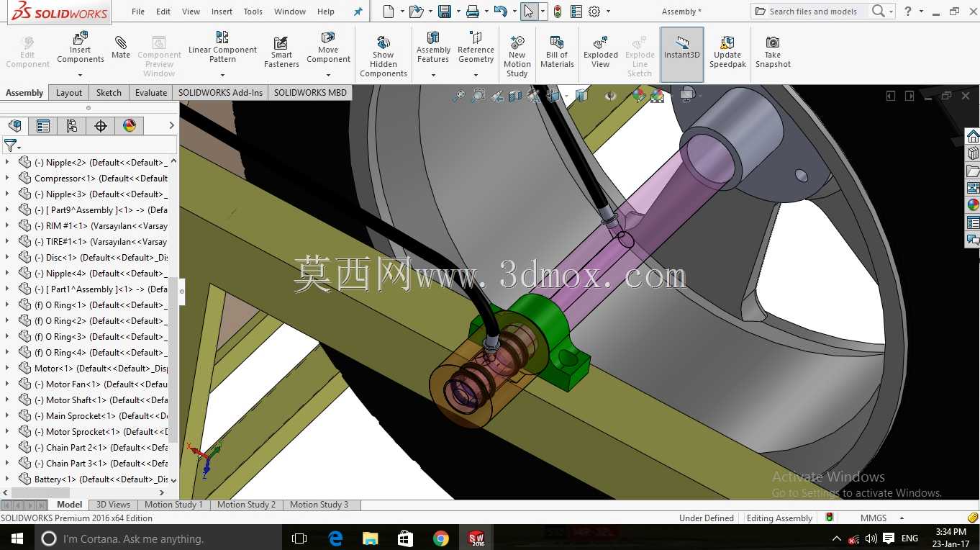Screen dimensions: 980x550
Task: Click the taskbar clock showing 3:34 PM
Action: [950, 538]
